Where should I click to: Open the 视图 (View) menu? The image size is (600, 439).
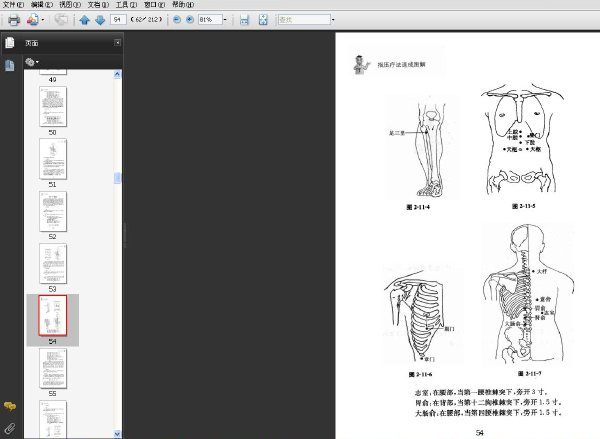tap(70, 5)
